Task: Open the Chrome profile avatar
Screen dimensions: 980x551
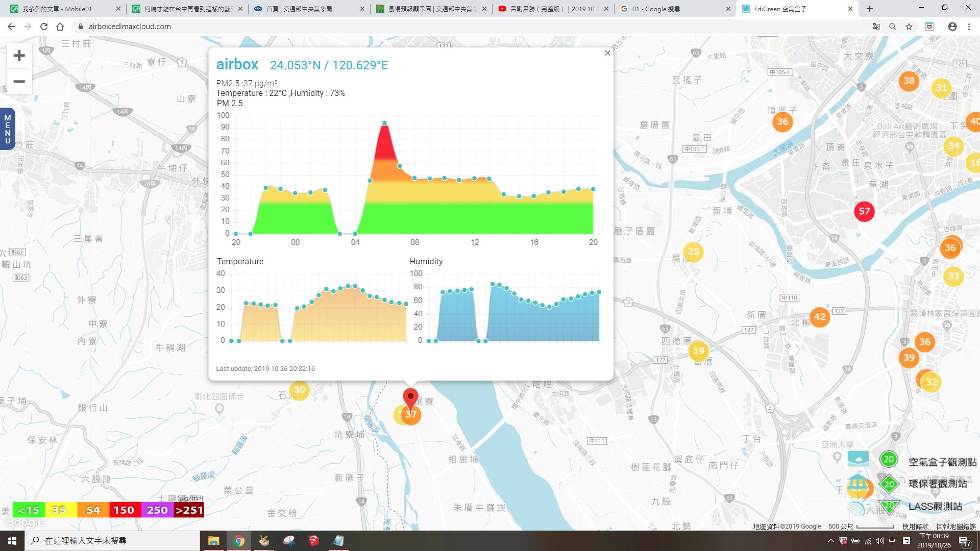Action: tap(952, 27)
